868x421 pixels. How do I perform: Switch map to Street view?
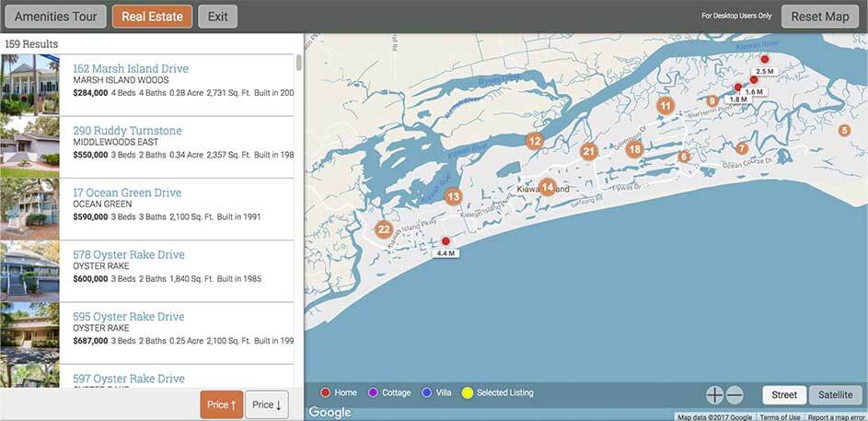pyautogui.click(x=784, y=395)
